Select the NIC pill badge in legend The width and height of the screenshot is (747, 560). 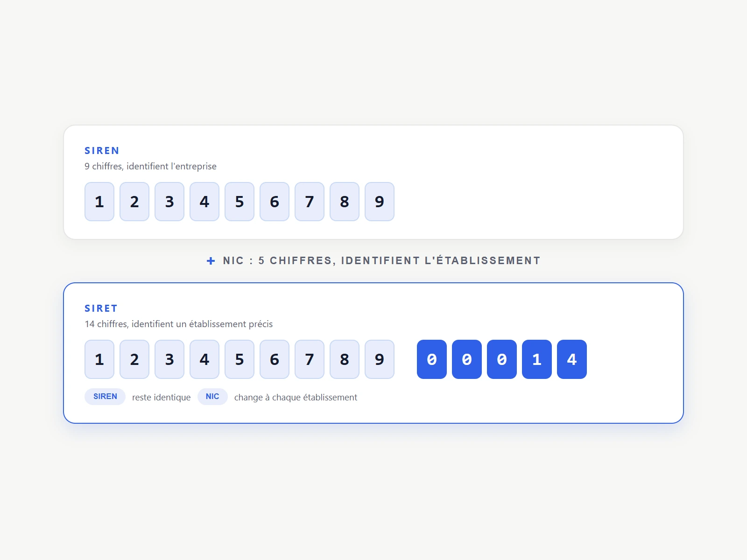pyautogui.click(x=212, y=397)
